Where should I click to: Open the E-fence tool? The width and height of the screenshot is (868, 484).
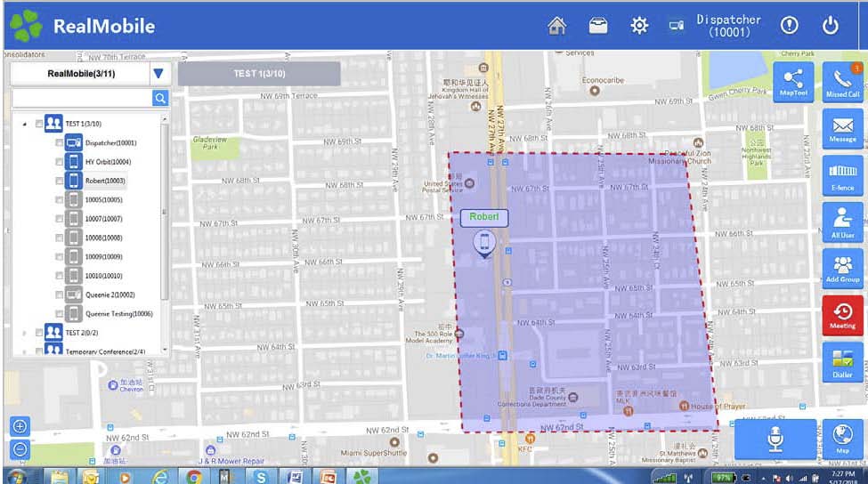842,176
